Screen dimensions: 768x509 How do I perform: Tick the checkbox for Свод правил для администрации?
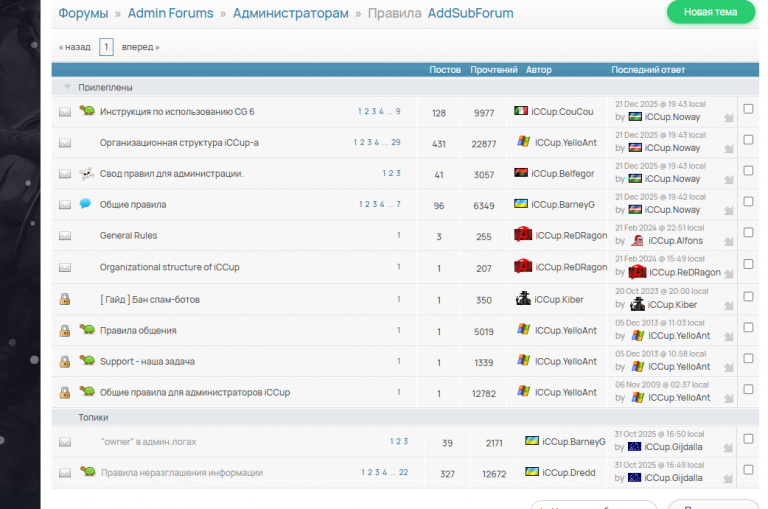[x=748, y=170]
